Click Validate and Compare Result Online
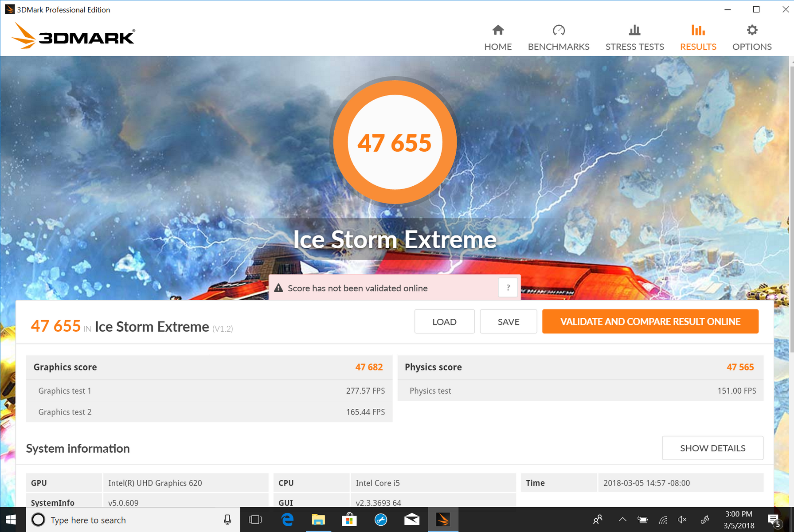 [x=650, y=321]
